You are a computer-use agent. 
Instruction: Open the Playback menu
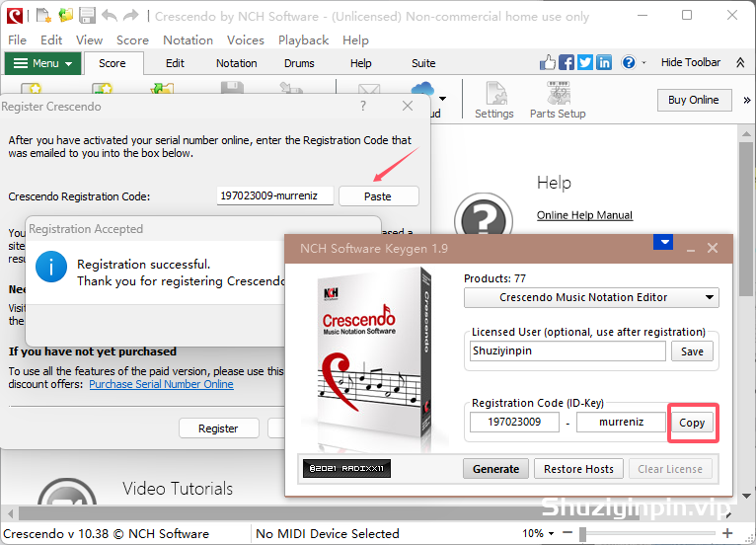click(303, 40)
